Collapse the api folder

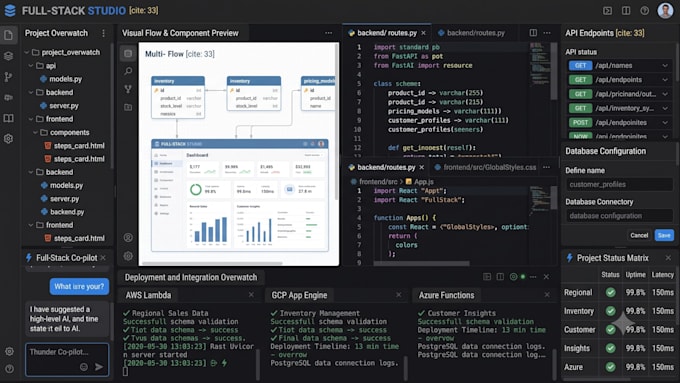(x=31, y=66)
